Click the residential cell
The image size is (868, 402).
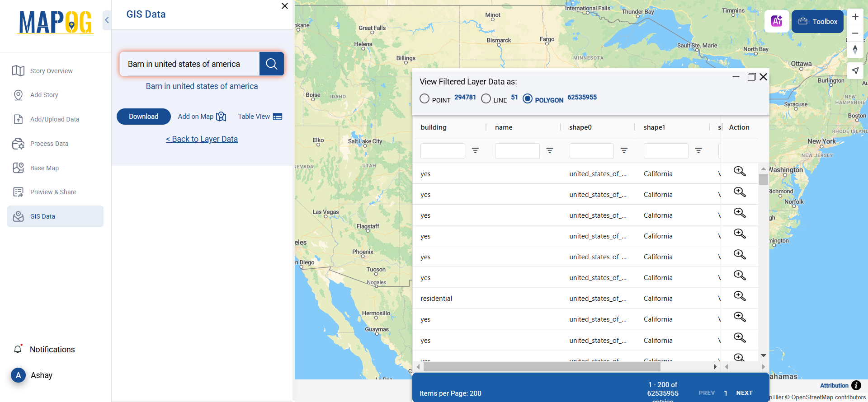436,299
